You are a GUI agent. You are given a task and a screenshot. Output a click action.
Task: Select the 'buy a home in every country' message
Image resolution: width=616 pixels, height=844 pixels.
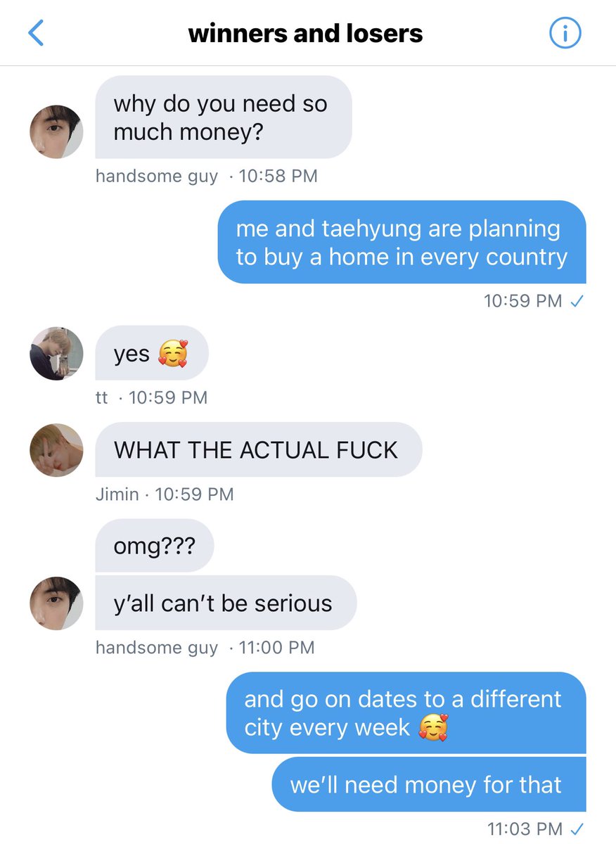402,243
